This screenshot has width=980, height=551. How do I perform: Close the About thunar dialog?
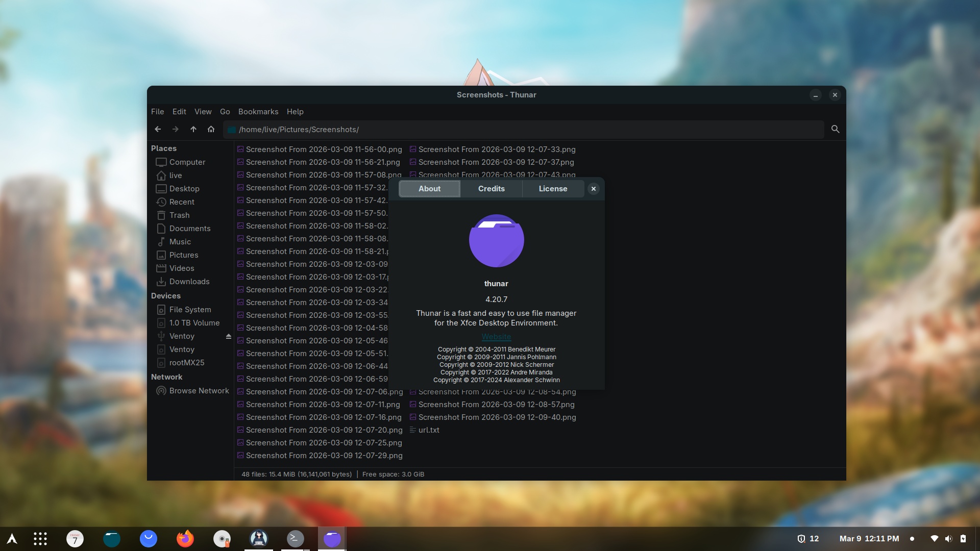593,189
